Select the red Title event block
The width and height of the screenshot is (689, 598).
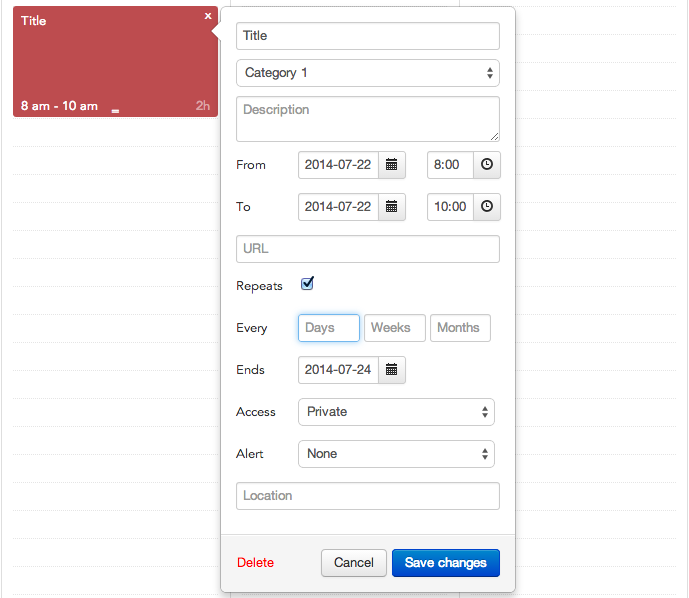[x=116, y=62]
